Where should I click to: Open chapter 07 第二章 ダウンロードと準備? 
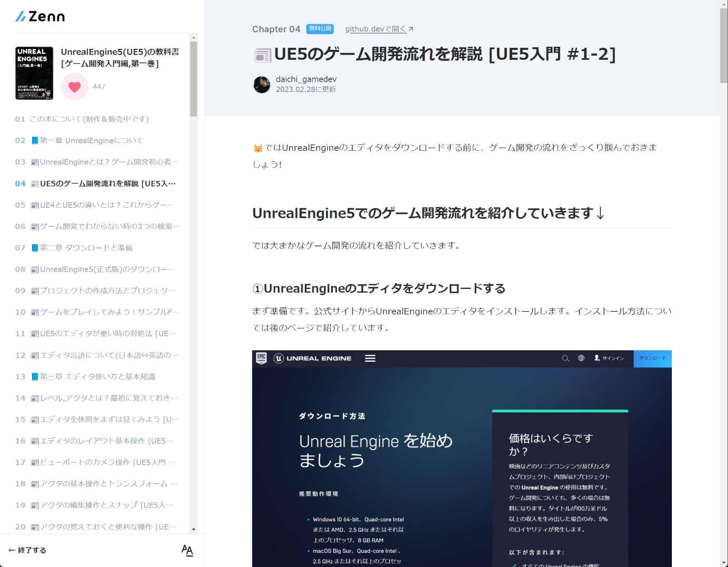(74, 248)
